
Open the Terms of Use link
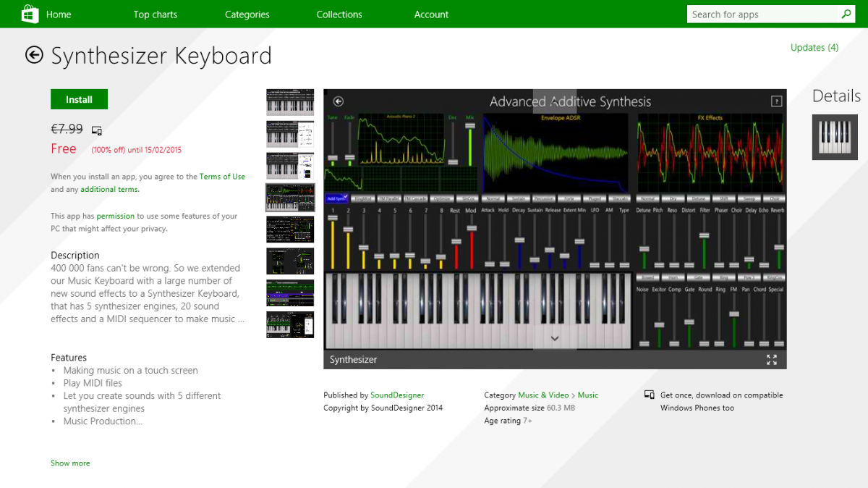(x=222, y=177)
